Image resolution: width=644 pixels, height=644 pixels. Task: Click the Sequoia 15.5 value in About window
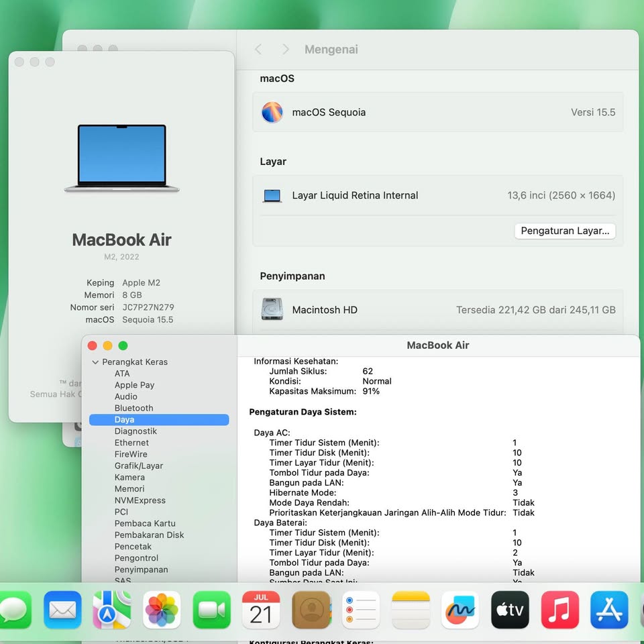tap(148, 319)
